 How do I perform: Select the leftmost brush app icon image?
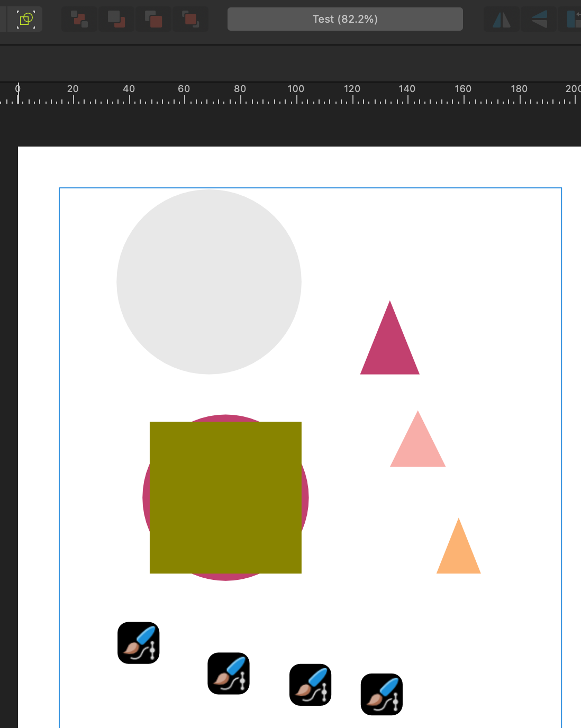pos(139,643)
